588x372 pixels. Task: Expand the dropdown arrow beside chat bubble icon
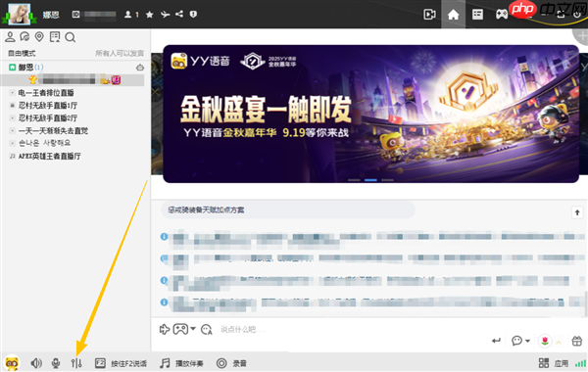(527, 341)
